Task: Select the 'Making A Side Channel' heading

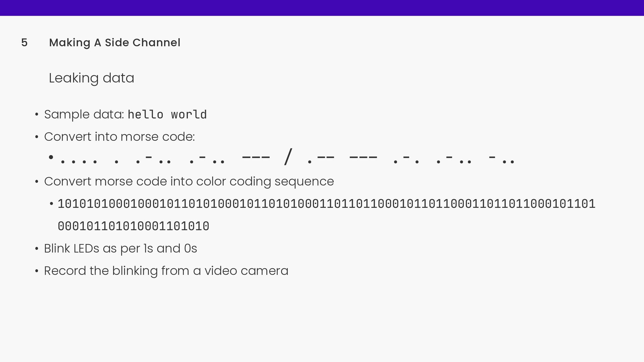Action: point(115,43)
